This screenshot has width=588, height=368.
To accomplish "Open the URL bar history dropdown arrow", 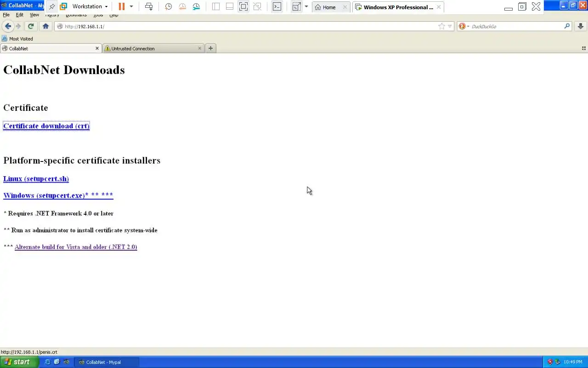I will [x=450, y=26].
